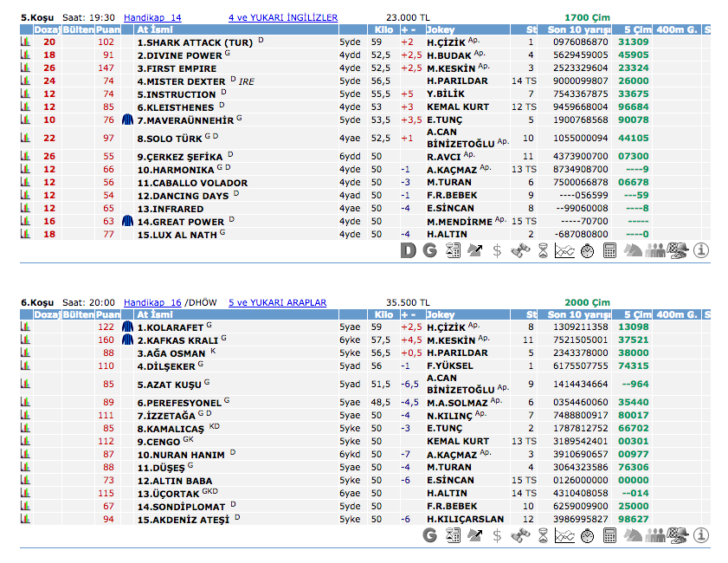Click the bar chart icon beside KOLARAFET
This screenshot has width=728, height=563.
pyautogui.click(x=26, y=327)
